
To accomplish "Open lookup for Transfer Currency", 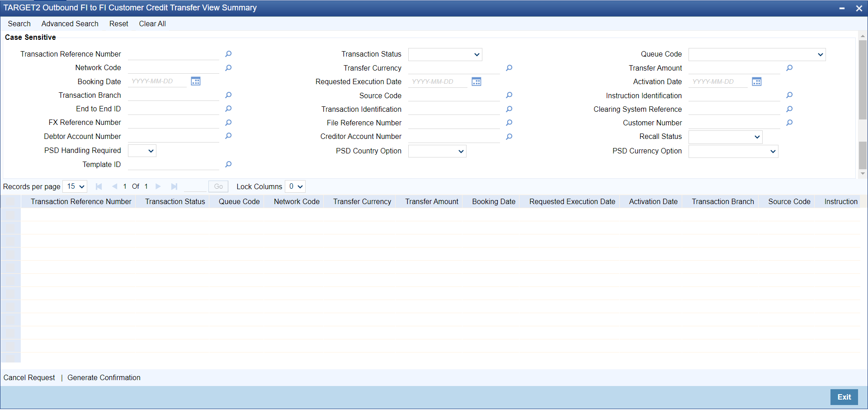I will [509, 68].
